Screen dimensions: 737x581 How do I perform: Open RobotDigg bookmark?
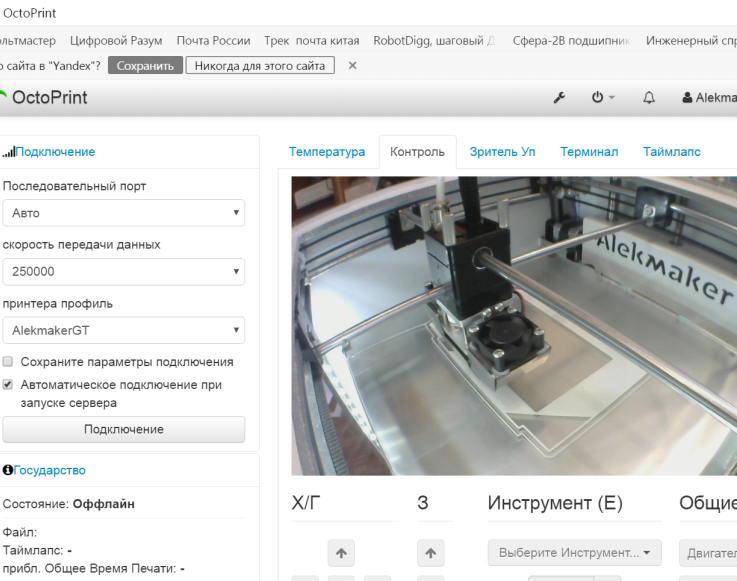pos(434,41)
